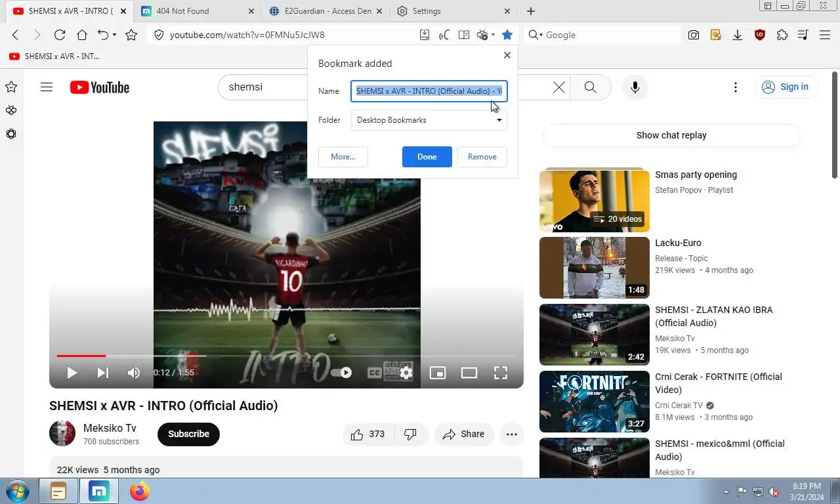Open the search engine selector dropdown

(x=535, y=35)
